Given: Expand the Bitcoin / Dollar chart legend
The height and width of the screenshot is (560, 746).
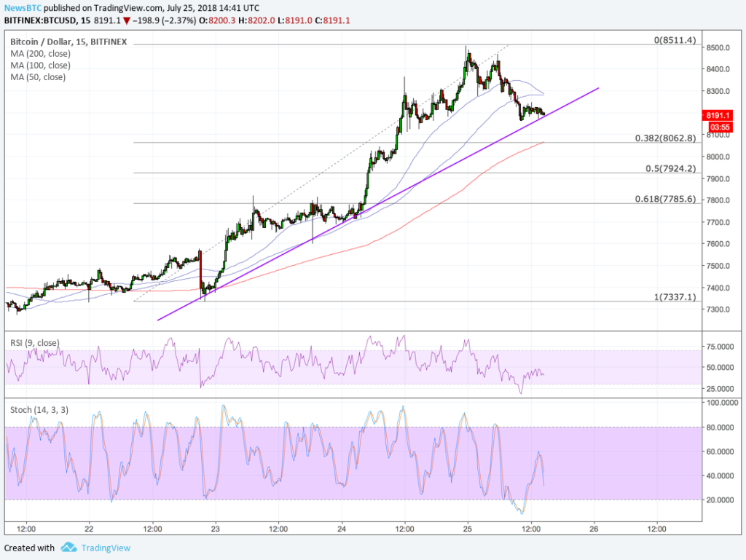Looking at the screenshot, I should click(68, 42).
